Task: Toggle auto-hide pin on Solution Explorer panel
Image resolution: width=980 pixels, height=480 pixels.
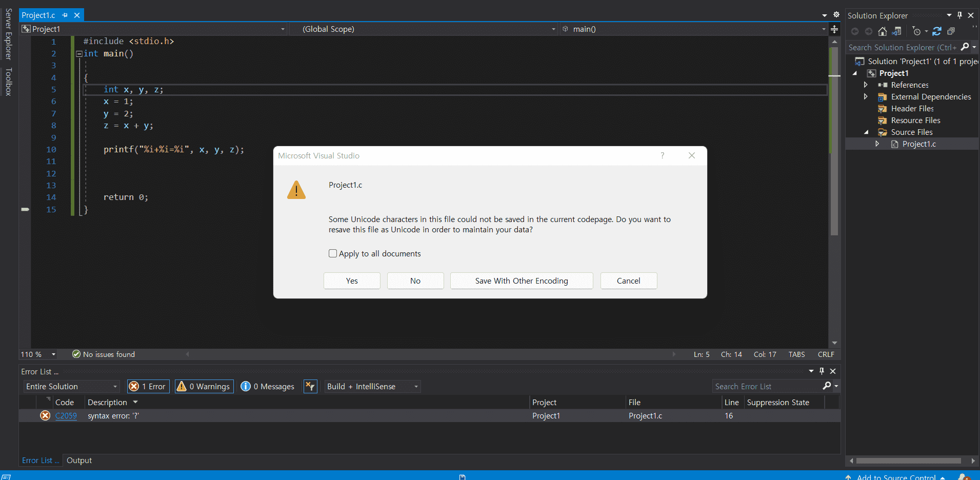Action: [x=959, y=15]
